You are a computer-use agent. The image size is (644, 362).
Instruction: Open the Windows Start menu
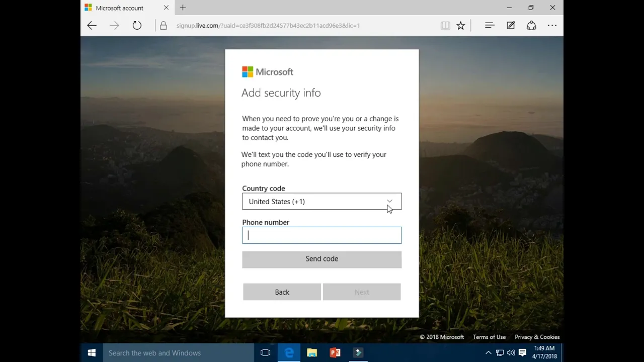[92, 353]
